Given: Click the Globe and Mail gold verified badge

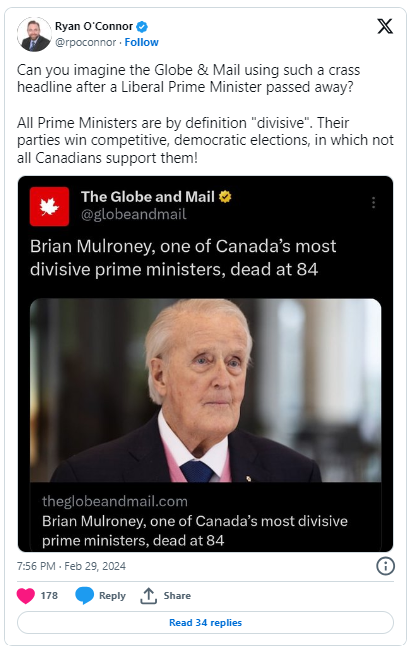Looking at the screenshot, I should tap(225, 197).
